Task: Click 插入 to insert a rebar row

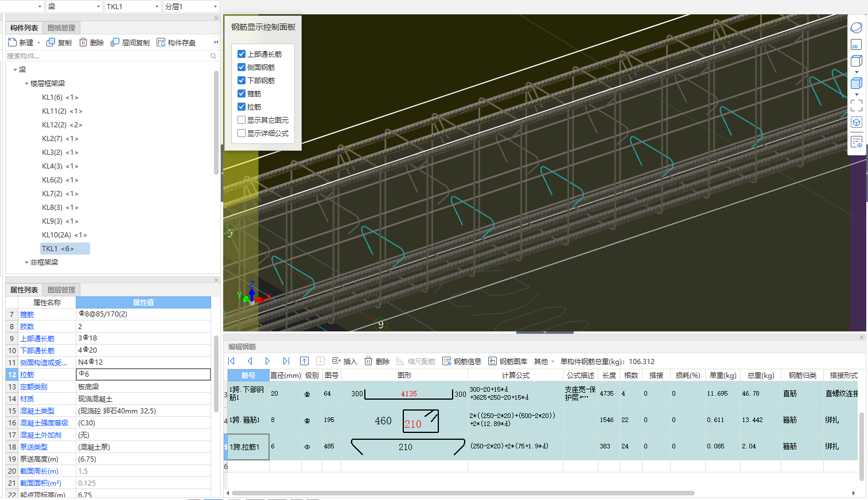Action: click(344, 361)
